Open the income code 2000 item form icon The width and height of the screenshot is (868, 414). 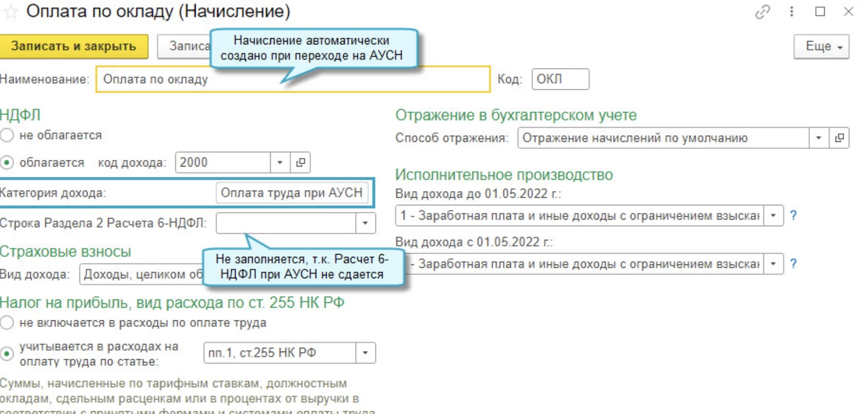click(300, 163)
